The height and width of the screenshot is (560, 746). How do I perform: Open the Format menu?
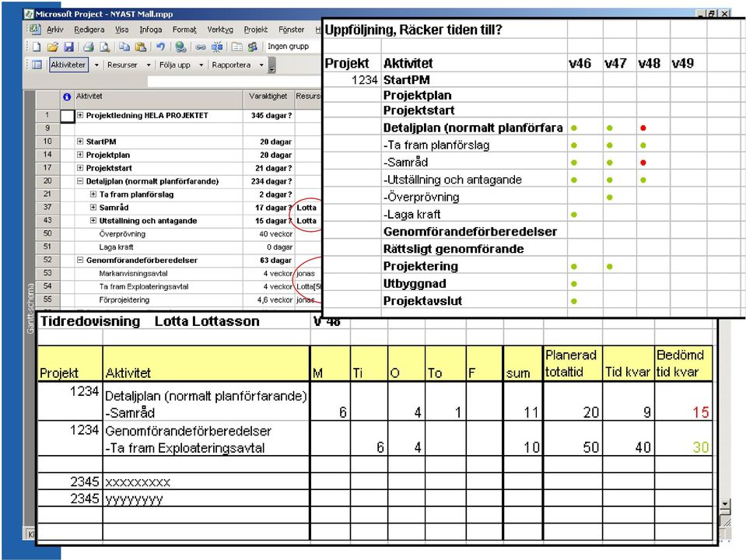coord(184,30)
